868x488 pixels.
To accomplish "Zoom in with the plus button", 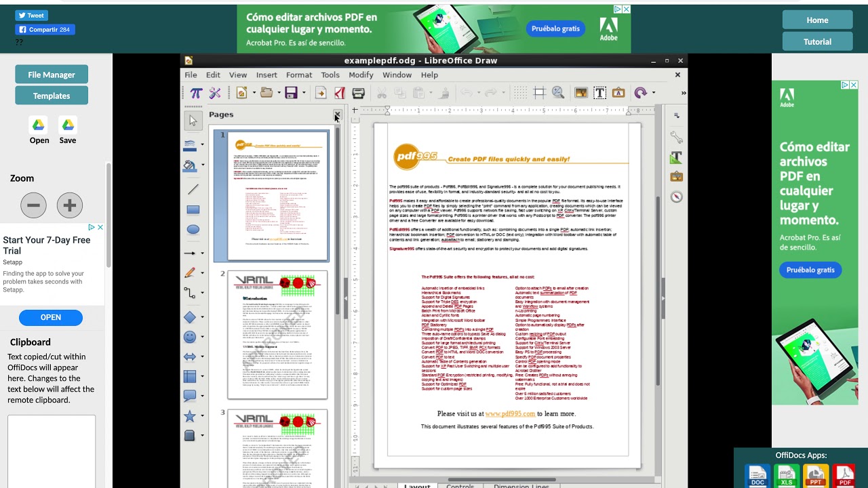I will [x=70, y=205].
